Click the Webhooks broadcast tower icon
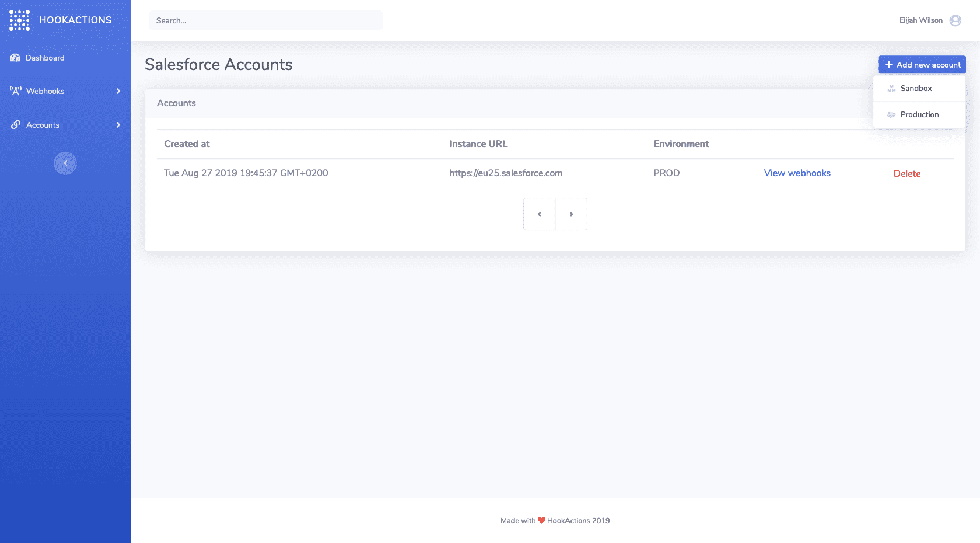This screenshot has width=980, height=543. (16, 91)
